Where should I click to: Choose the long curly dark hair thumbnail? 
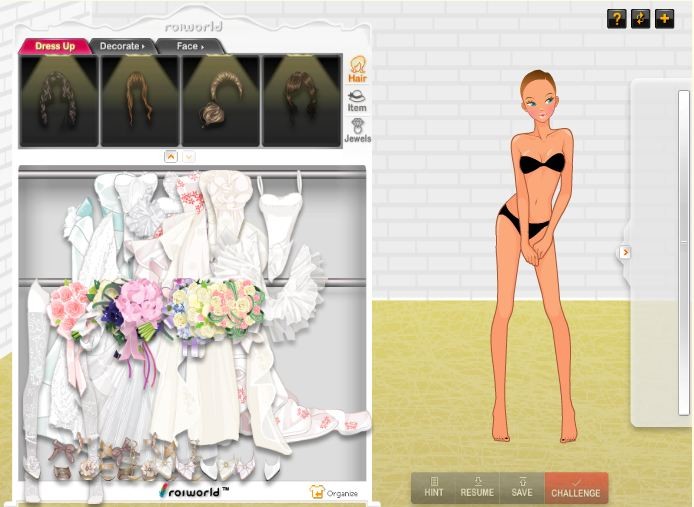click(58, 101)
